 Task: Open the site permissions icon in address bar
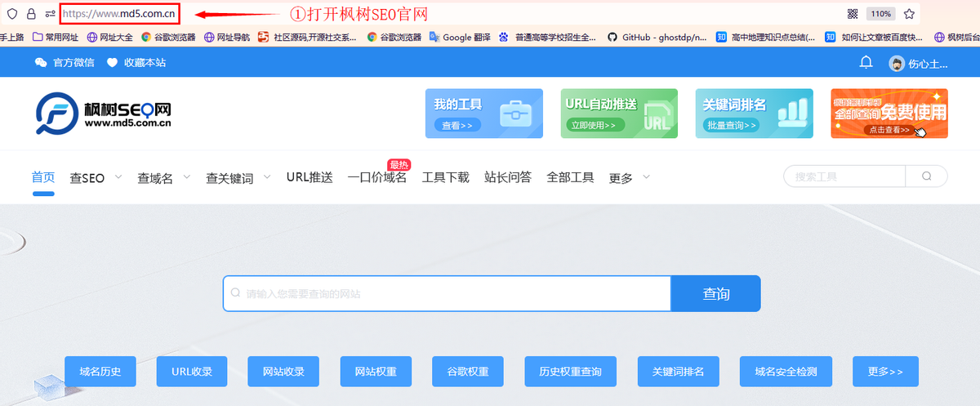click(51, 14)
